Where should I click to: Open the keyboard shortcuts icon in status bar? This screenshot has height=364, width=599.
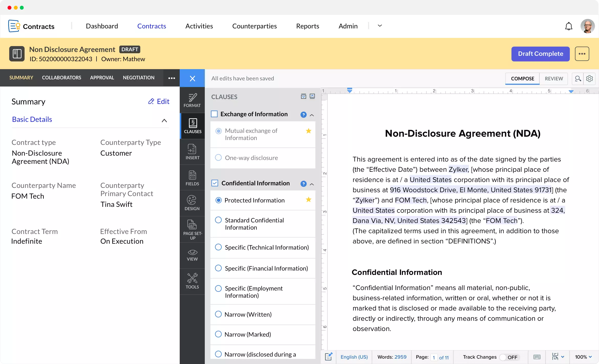[x=537, y=357]
